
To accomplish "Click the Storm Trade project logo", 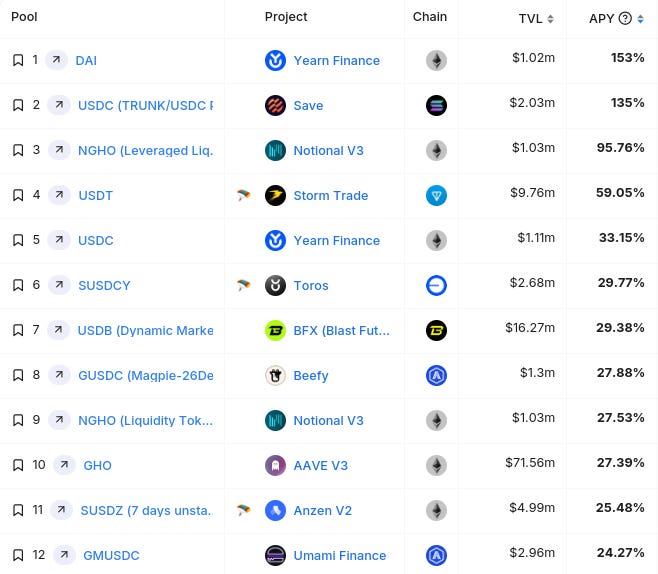I will tap(275, 195).
